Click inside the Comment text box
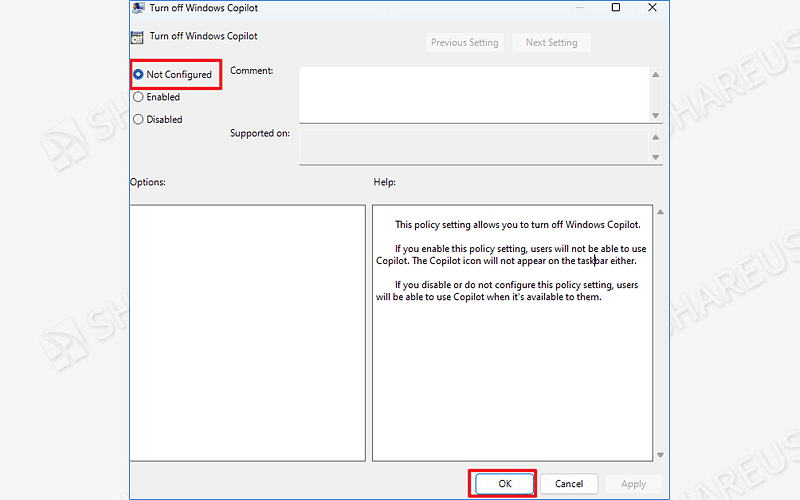 (474, 95)
